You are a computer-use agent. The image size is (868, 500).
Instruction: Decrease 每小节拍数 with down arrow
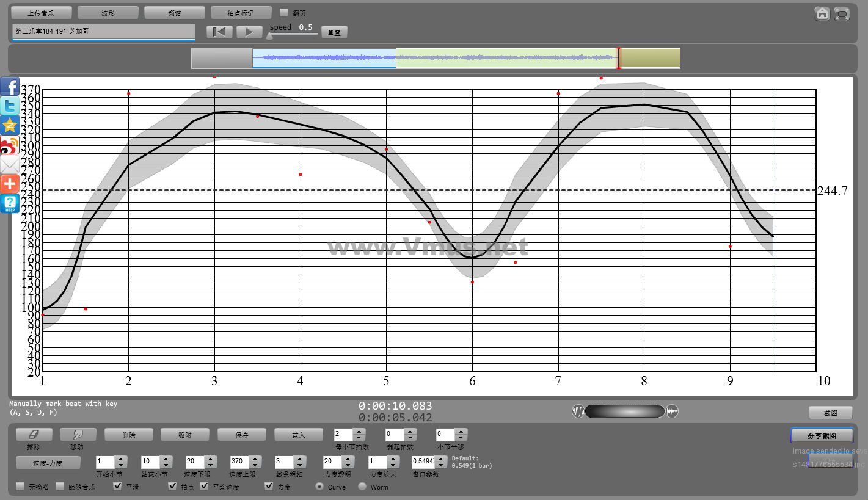(360, 438)
